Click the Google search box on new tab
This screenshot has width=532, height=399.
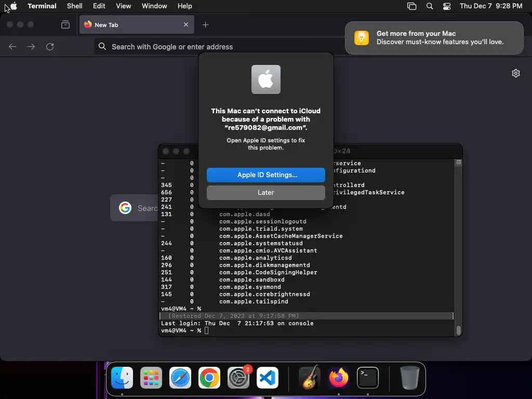click(135, 208)
